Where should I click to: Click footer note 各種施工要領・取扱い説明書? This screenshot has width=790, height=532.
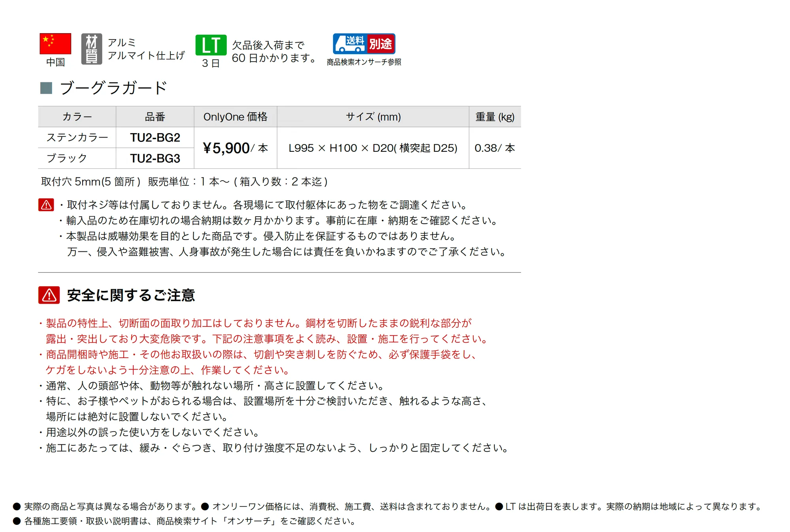185,521
